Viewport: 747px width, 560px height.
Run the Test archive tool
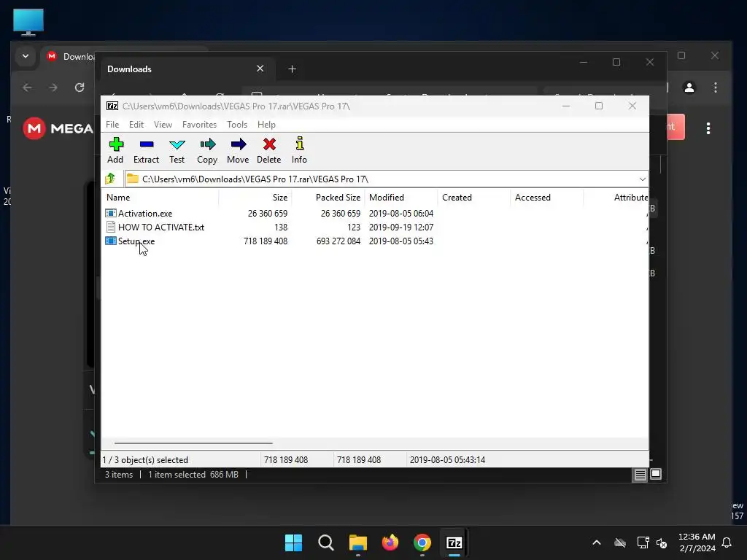(x=177, y=150)
